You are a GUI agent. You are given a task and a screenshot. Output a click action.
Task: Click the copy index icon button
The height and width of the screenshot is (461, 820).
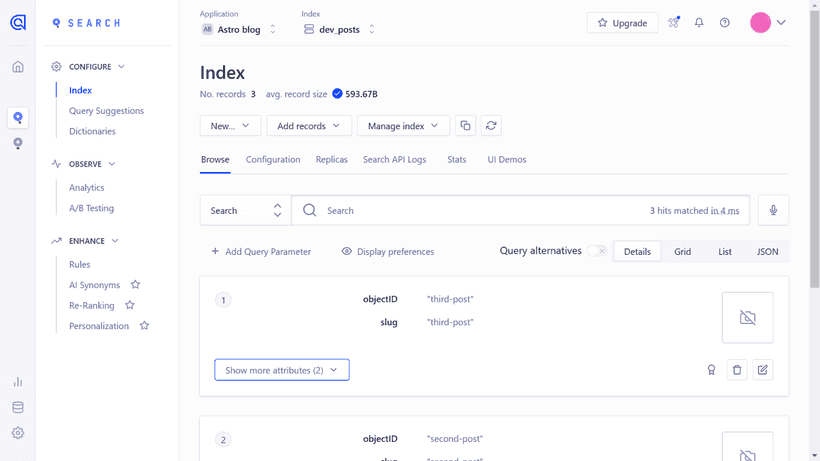[x=465, y=125]
